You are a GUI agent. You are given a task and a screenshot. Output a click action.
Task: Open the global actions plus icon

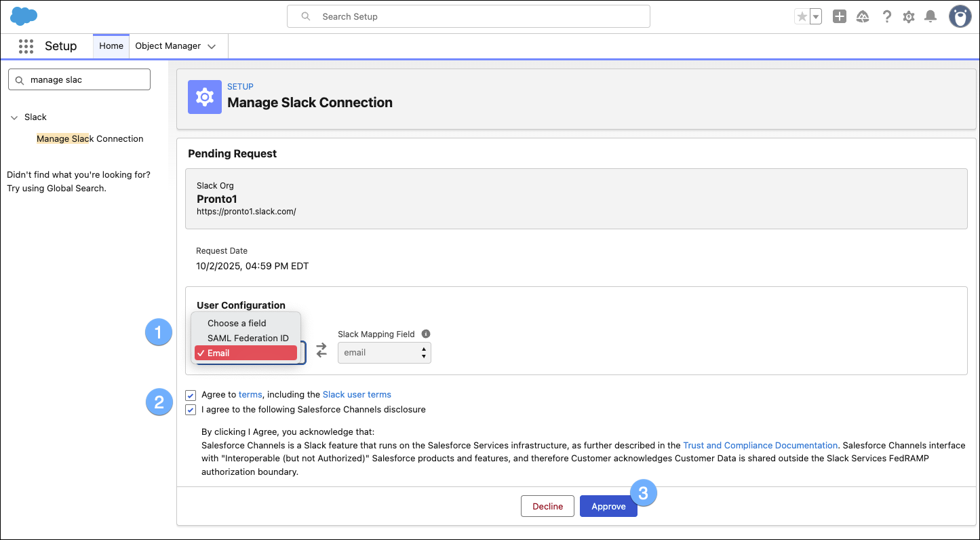pyautogui.click(x=839, y=16)
